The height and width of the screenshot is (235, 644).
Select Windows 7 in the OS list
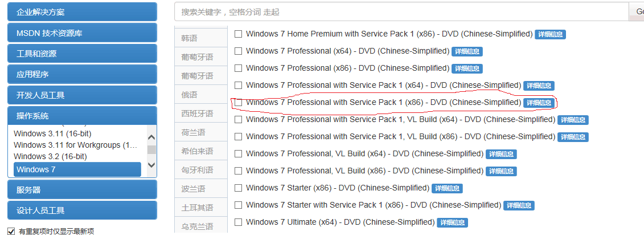click(77, 169)
